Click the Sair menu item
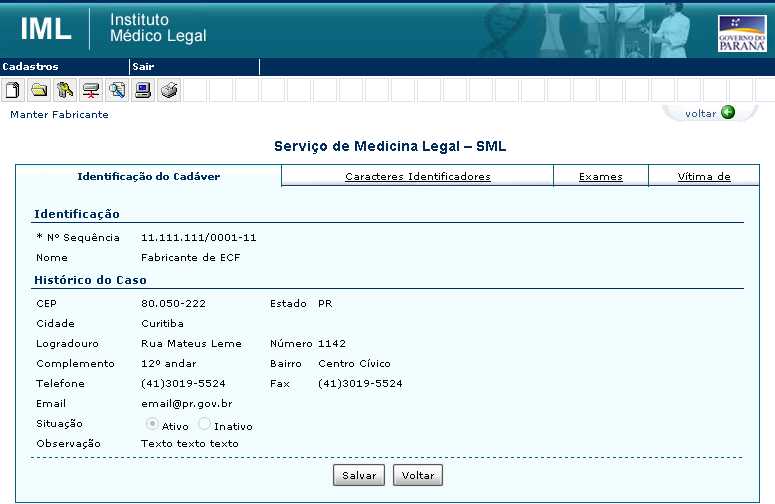Image resolution: width=775 pixels, height=504 pixels. (142, 67)
